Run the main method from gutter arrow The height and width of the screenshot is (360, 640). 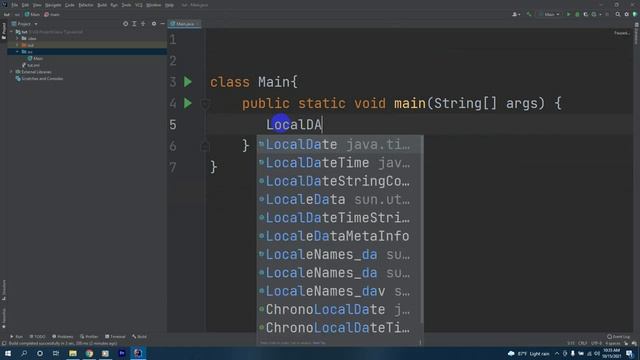(x=188, y=103)
